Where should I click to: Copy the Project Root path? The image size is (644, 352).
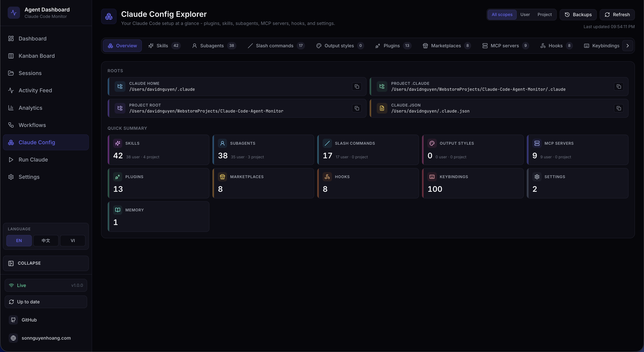point(357,108)
